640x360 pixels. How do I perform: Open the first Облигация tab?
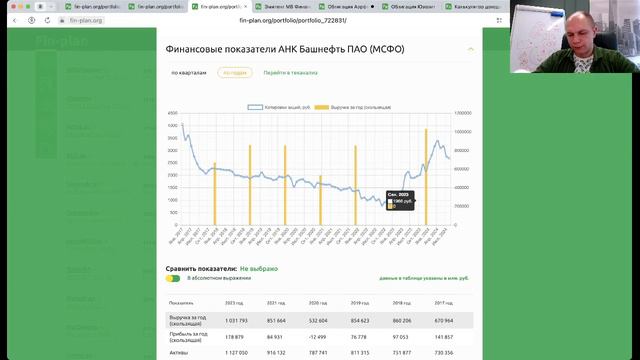[x=346, y=7]
